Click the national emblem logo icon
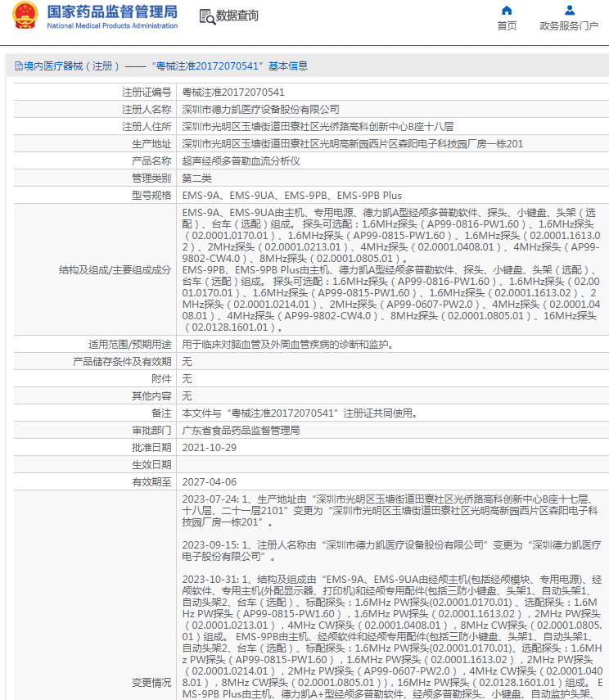Image resolution: width=609 pixels, height=700 pixels. pos(25,16)
